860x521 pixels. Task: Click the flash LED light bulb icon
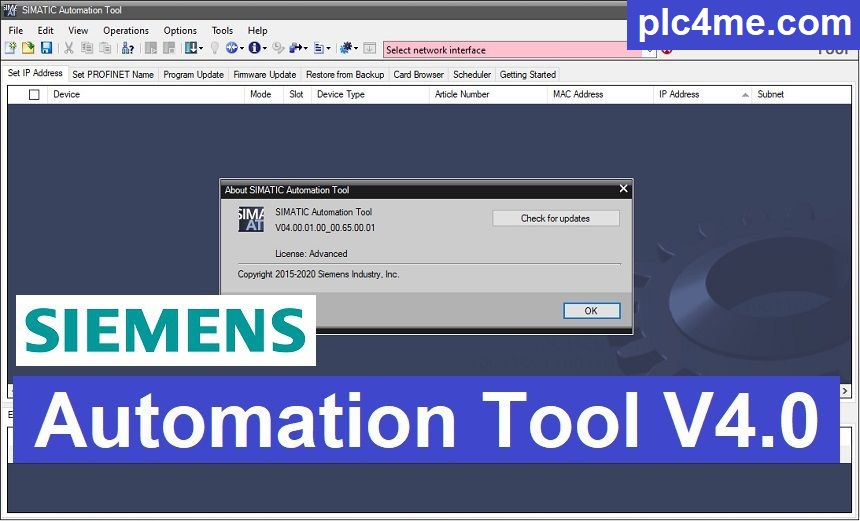click(214, 48)
